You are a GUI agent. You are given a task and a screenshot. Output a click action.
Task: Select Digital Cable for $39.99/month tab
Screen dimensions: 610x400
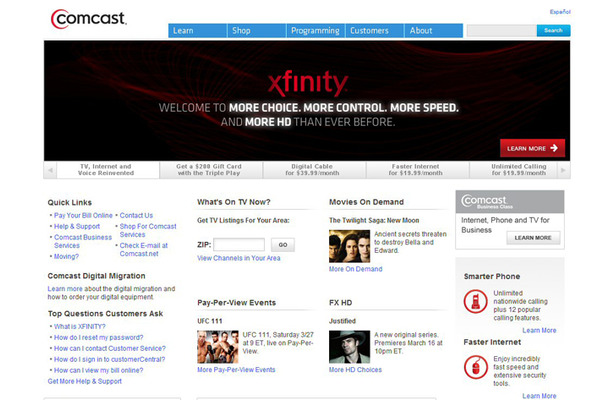point(312,170)
